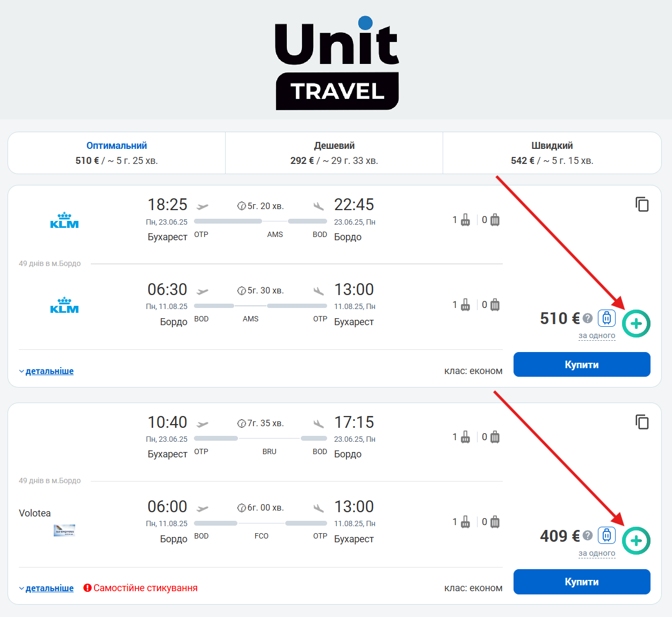Viewport: 672px width, 617px height.
Task: Click the red self-transfer warning icon
Action: (88, 588)
